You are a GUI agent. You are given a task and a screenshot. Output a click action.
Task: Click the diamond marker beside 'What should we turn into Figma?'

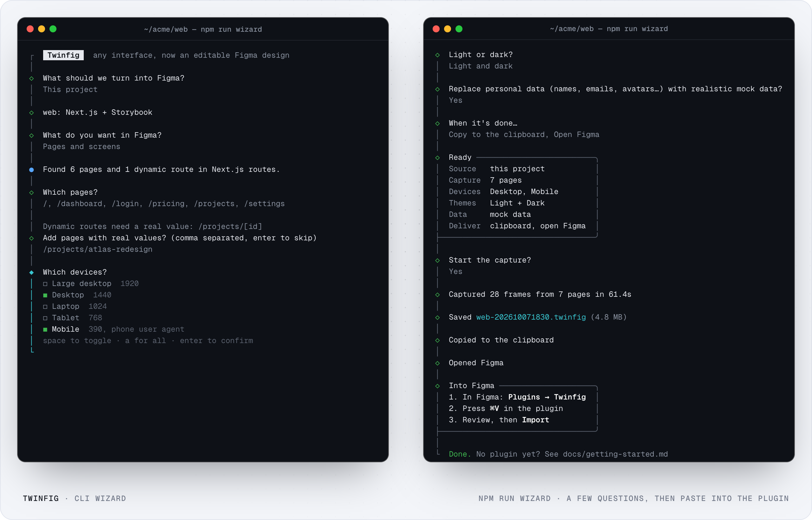pyautogui.click(x=31, y=79)
